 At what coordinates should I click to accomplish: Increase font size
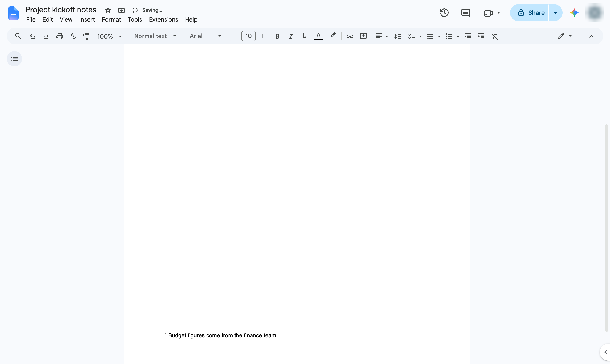click(262, 36)
